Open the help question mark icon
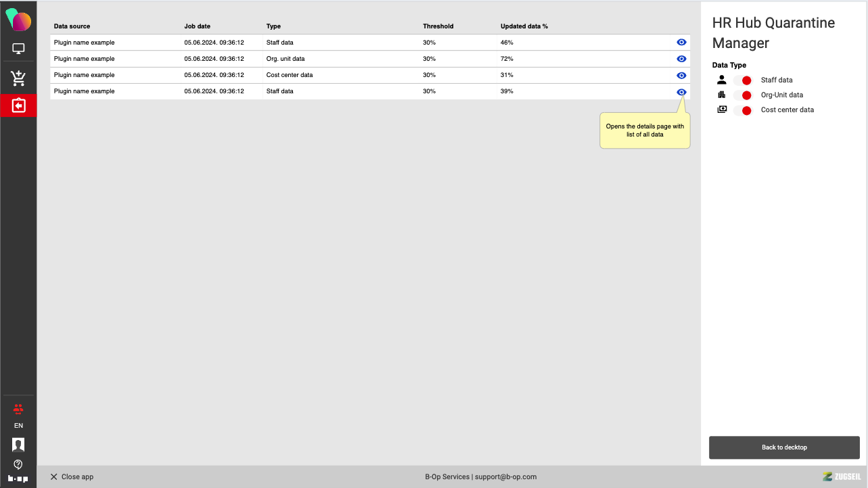The height and width of the screenshot is (488, 868). coord(18,464)
